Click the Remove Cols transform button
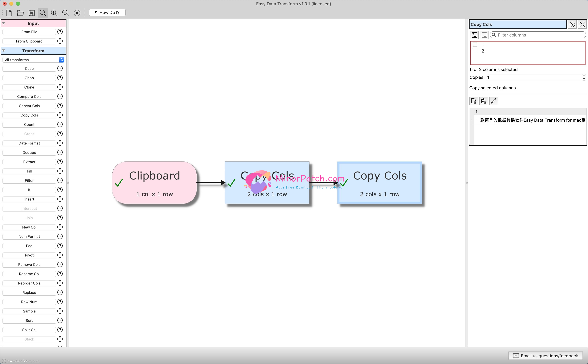Viewport: 588px width, 364px height. [29, 264]
